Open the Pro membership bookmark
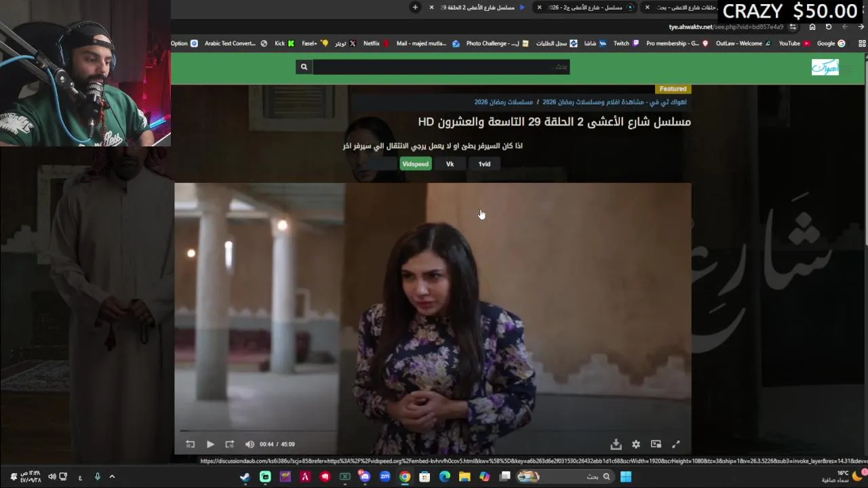This screenshot has width=868, height=488. click(677, 43)
